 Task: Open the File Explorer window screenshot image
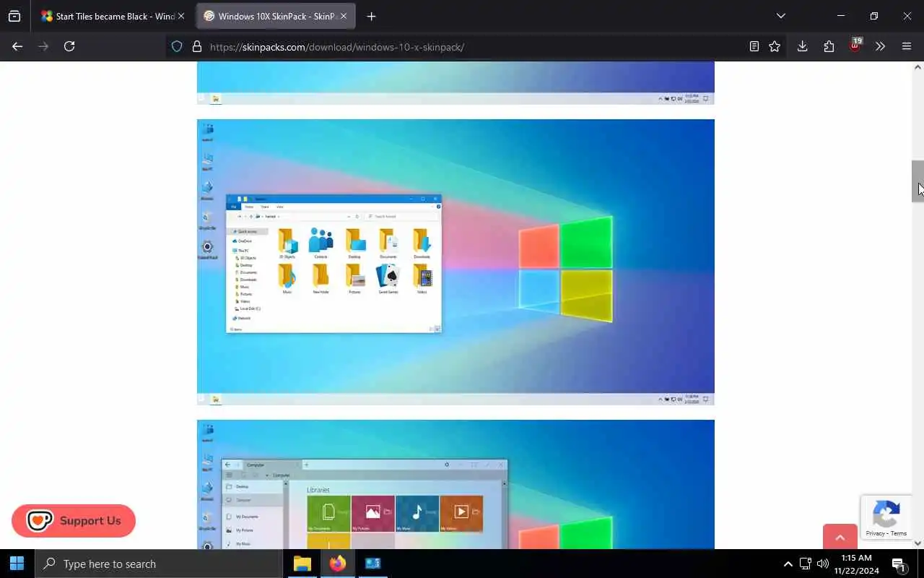click(456, 262)
